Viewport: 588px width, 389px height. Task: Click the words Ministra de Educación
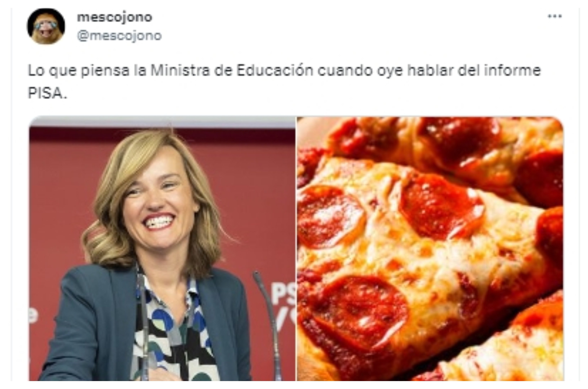[x=232, y=70]
